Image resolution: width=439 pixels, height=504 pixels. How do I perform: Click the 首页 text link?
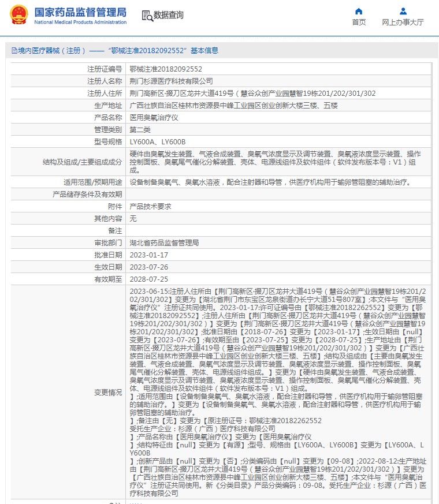tap(359, 22)
